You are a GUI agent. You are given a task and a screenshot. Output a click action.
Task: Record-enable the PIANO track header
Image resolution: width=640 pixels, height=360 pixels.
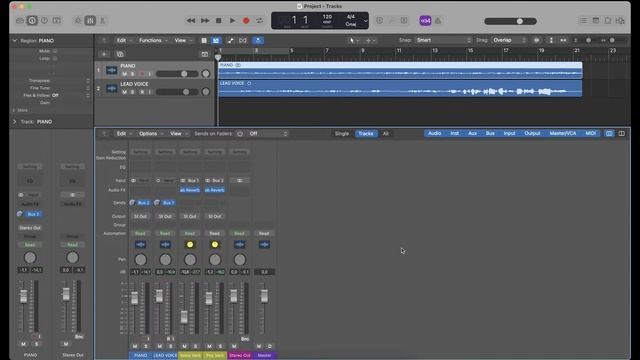pos(142,74)
